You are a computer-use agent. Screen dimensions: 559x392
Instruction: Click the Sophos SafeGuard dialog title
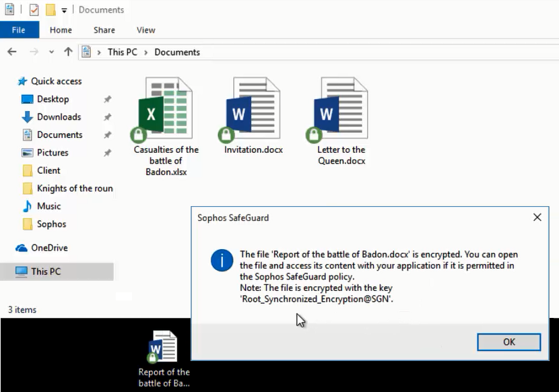pos(233,218)
